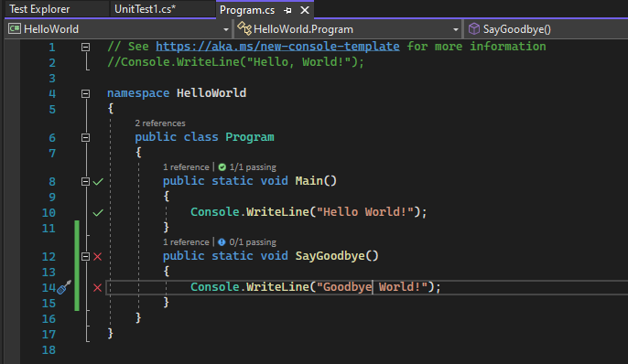Open the '1/1 passing' test CodeLens
This screenshot has width=628, height=364.
point(253,167)
